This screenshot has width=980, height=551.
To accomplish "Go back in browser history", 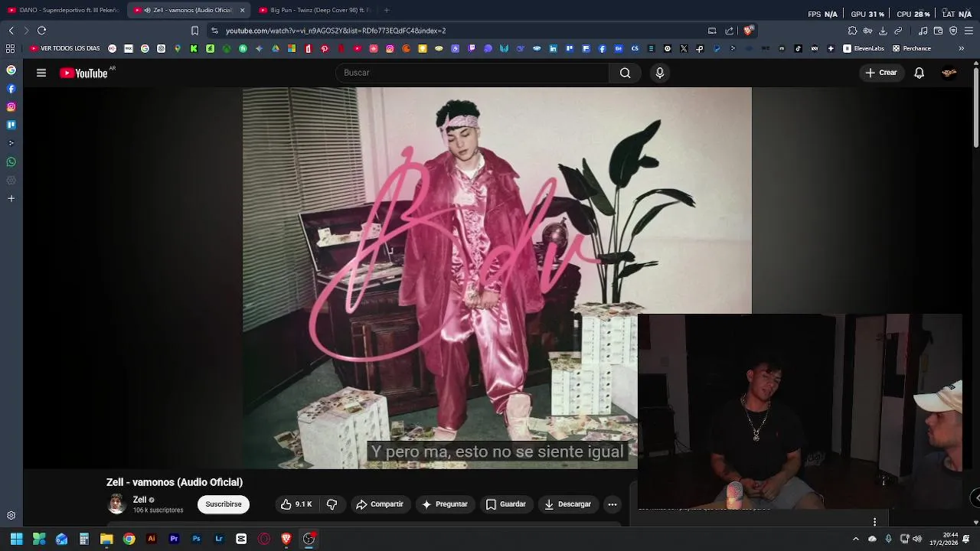I will [x=11, y=31].
